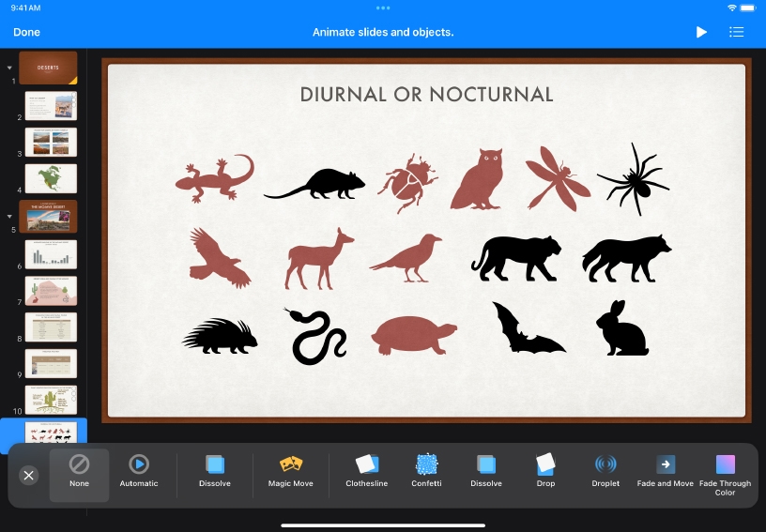Tap Done to finish animating
This screenshot has height=532, width=766.
point(27,32)
